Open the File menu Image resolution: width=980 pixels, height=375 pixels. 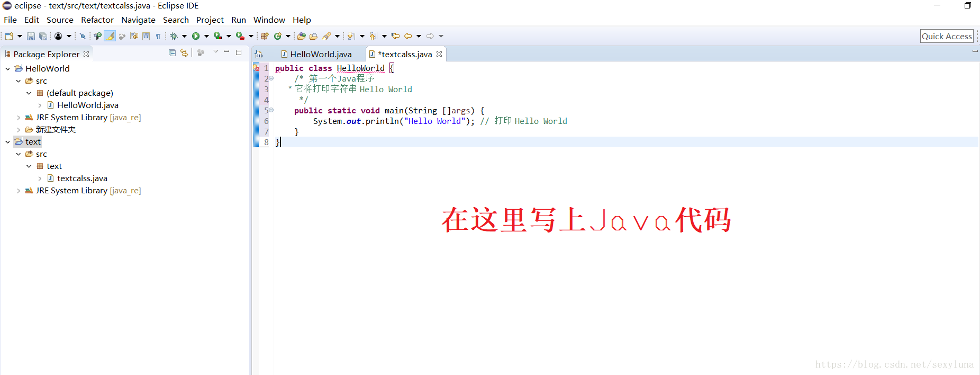10,20
